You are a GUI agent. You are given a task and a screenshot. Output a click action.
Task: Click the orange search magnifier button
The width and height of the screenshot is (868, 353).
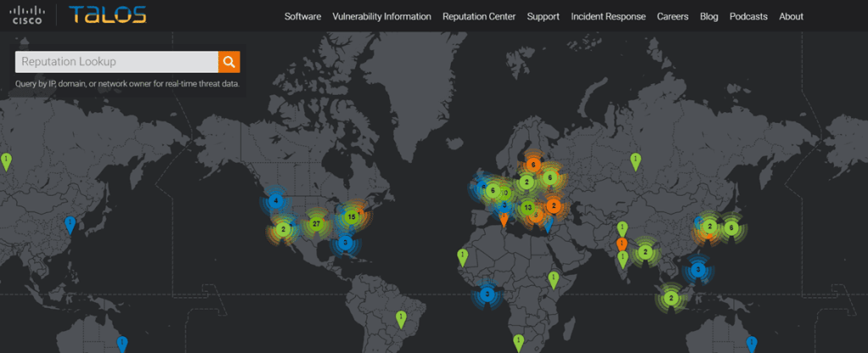click(x=229, y=62)
